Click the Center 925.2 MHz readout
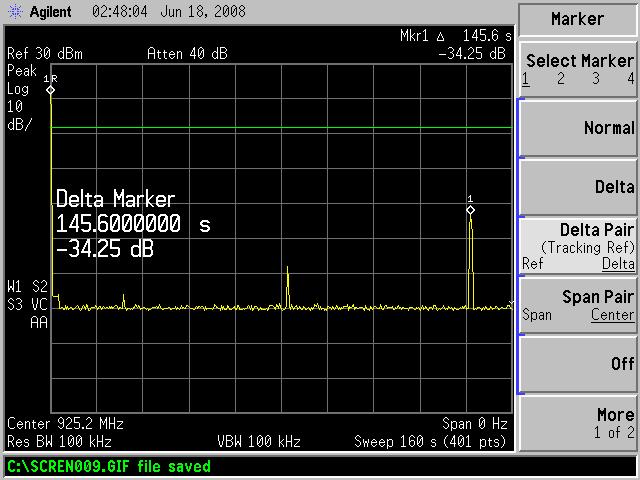Image resolution: width=640 pixels, height=480 pixels. (x=56, y=423)
